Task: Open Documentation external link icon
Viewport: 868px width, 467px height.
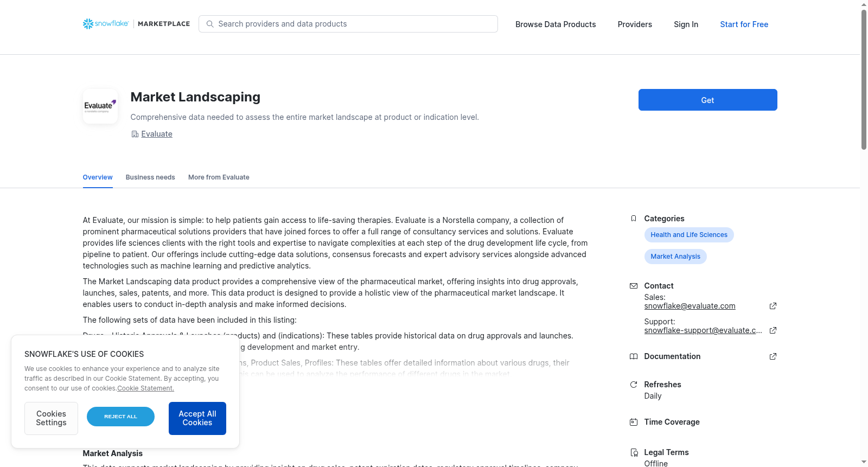Action: coord(773,356)
